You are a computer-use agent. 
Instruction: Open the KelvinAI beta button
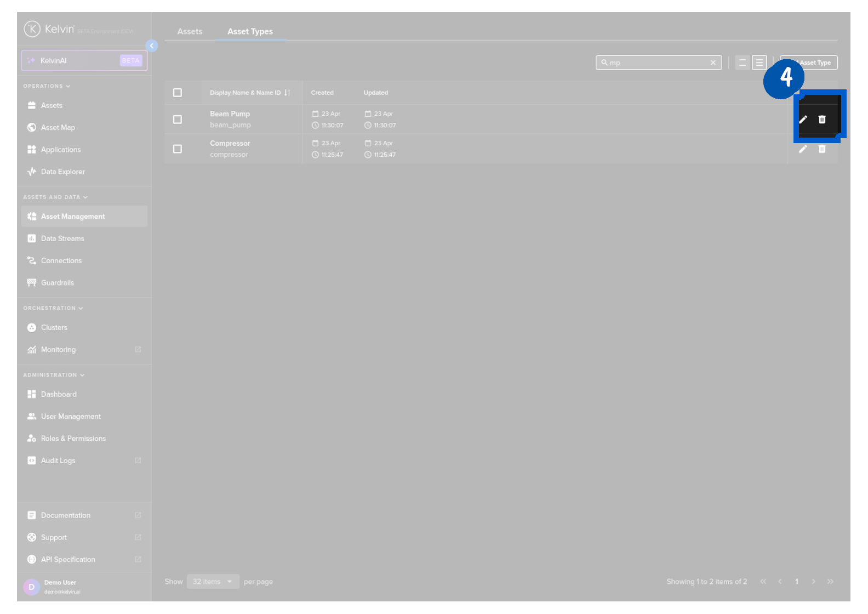click(x=84, y=60)
